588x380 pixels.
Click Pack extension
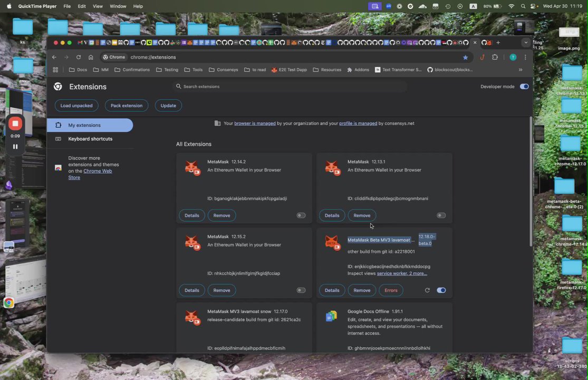[127, 106]
